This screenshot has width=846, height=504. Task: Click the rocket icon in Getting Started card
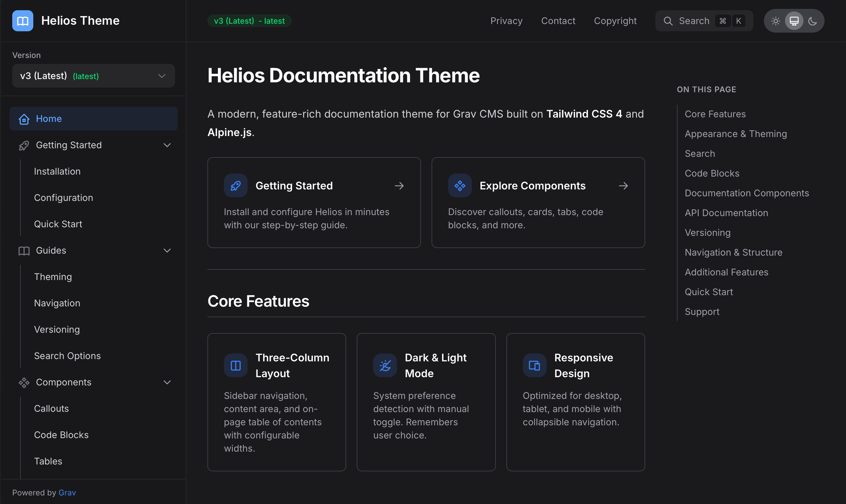[235, 186]
